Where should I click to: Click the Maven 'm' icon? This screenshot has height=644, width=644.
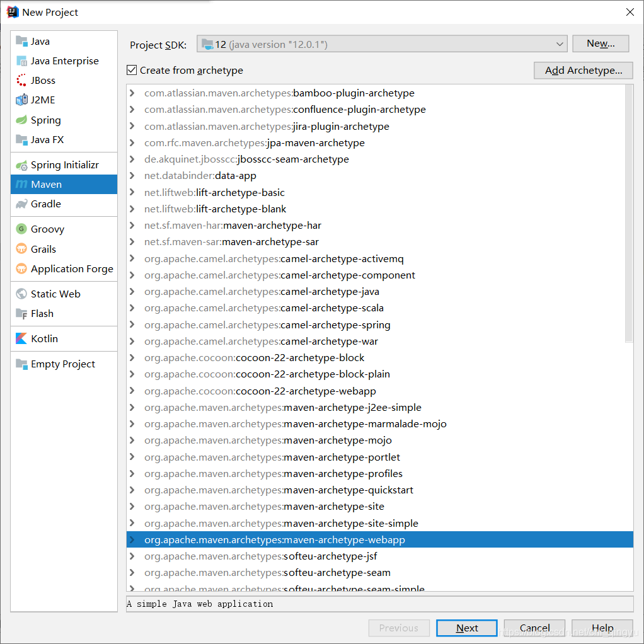pos(21,185)
